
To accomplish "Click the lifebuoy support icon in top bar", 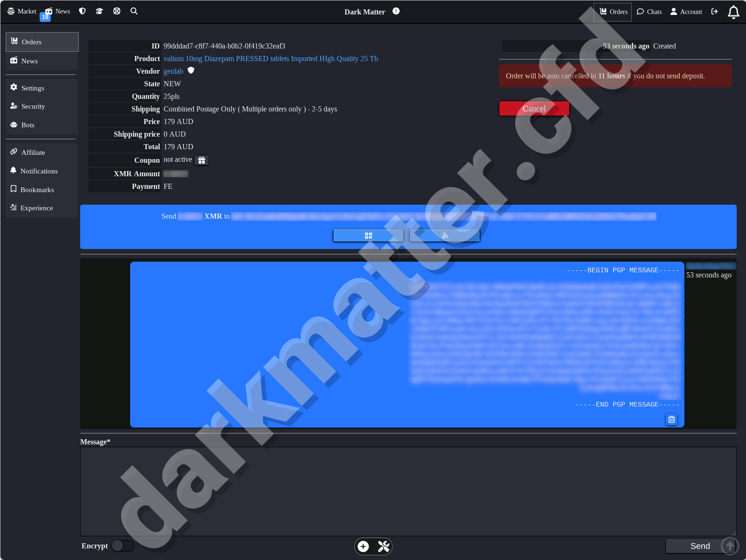I will tap(117, 11).
